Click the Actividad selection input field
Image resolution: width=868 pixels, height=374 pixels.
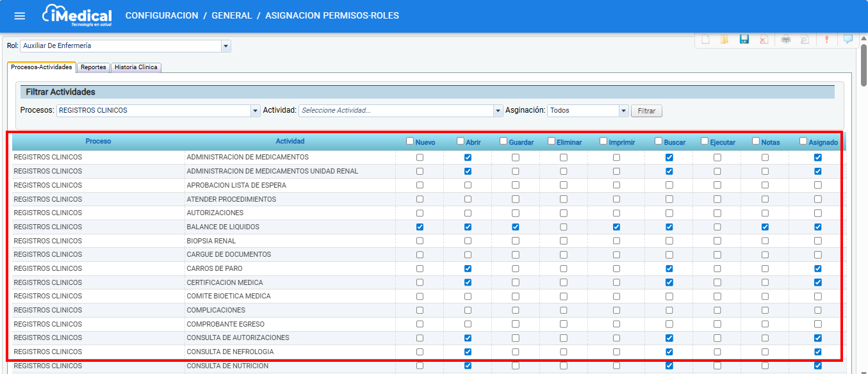click(396, 111)
